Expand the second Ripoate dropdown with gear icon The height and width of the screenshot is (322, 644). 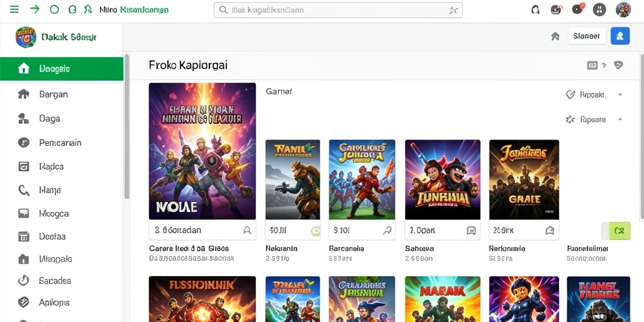click(619, 120)
